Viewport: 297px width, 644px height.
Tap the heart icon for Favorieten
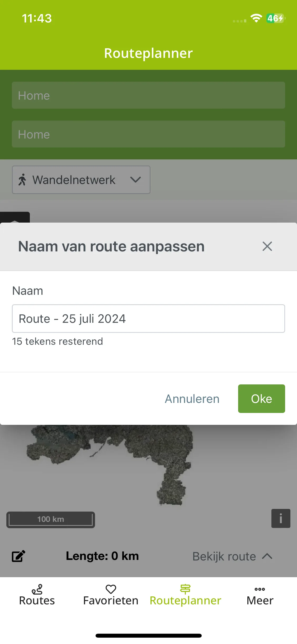tap(111, 589)
